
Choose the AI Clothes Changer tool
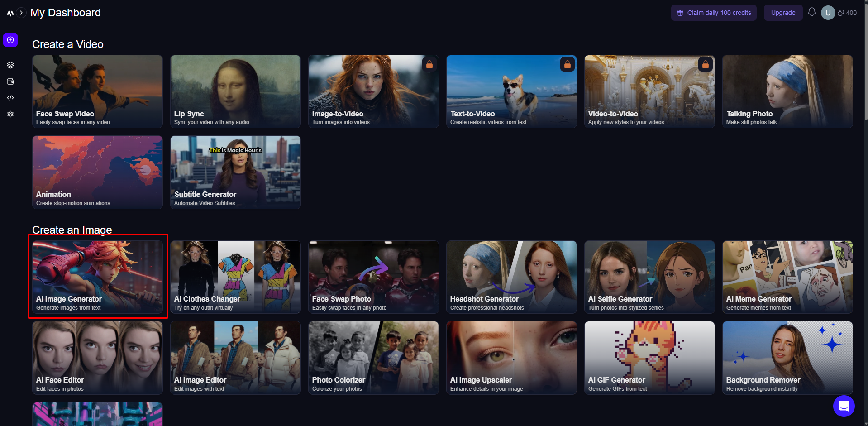(x=235, y=277)
